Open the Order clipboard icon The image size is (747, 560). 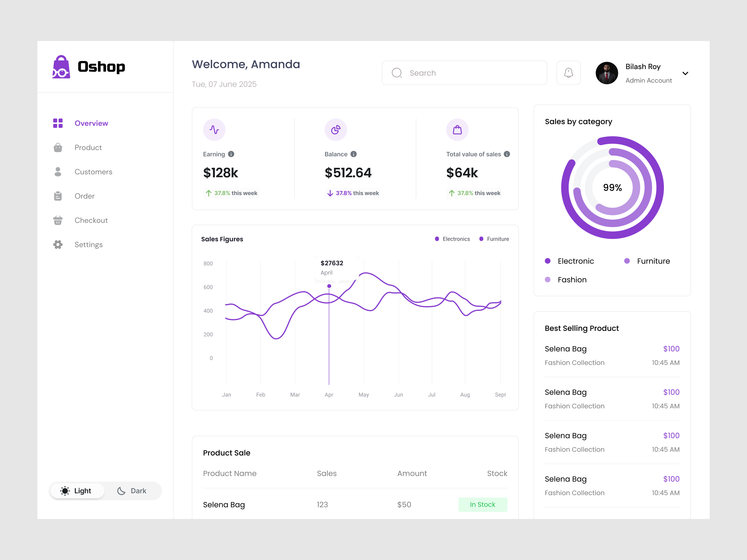pos(58,196)
